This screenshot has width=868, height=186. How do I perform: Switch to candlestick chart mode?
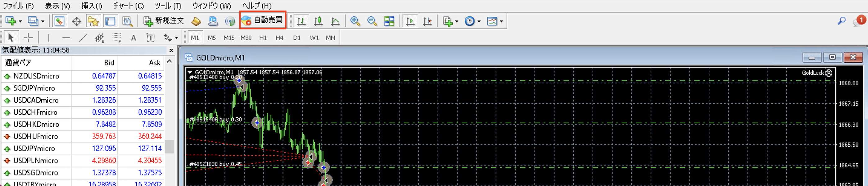(x=318, y=21)
